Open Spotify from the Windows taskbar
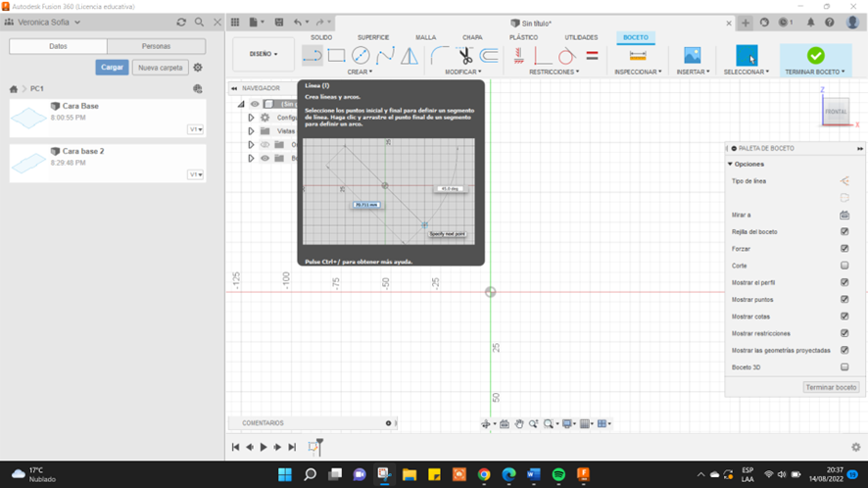Viewport: 868px width, 488px height. click(x=558, y=474)
